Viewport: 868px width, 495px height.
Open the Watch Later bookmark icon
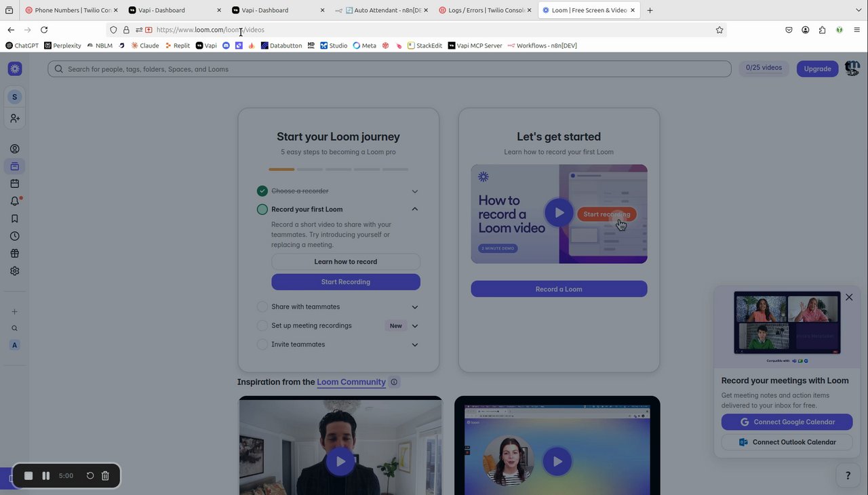point(15,218)
